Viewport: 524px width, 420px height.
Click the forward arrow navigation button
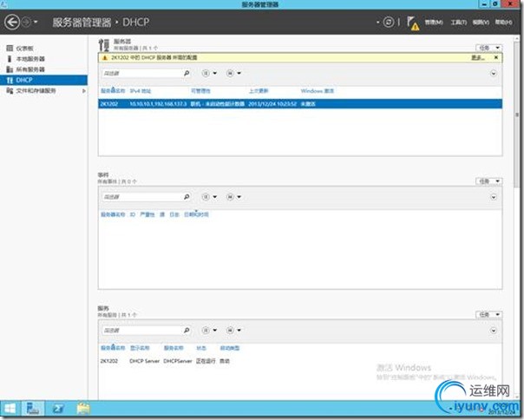point(26,23)
